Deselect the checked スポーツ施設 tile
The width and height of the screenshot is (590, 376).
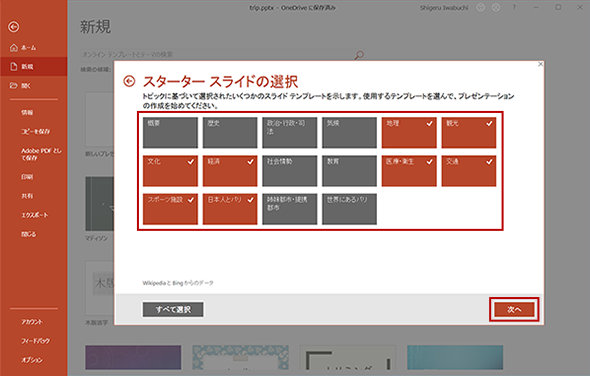[170, 209]
